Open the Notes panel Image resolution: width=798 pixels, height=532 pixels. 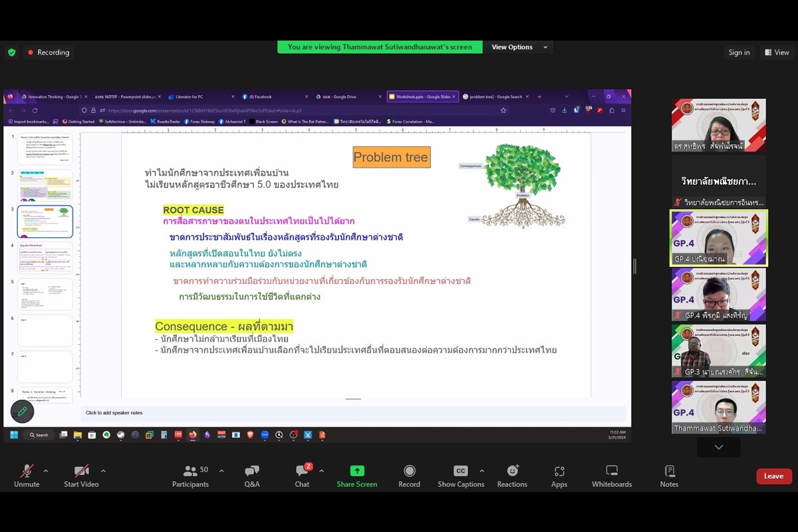[x=669, y=475]
